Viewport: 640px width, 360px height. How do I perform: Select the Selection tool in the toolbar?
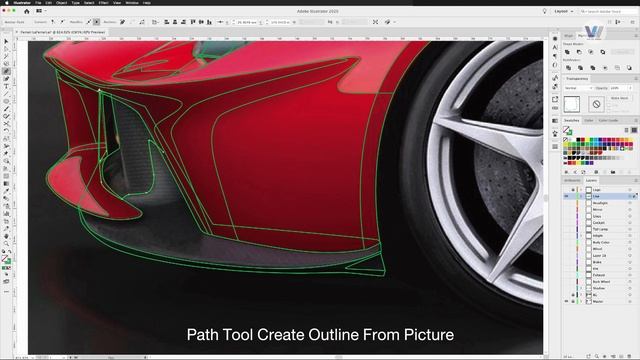tap(6, 41)
